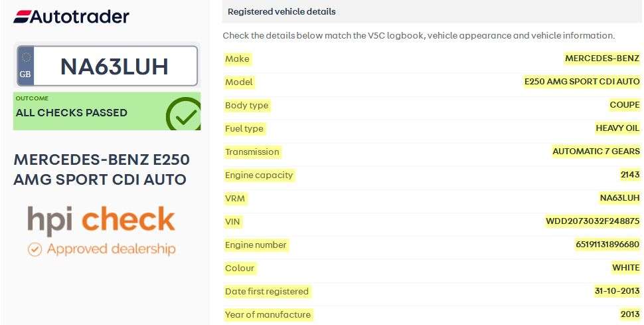This screenshot has height=325, width=644.
Task: Click the date first registered 31-10-2013
Action: pyautogui.click(x=617, y=291)
